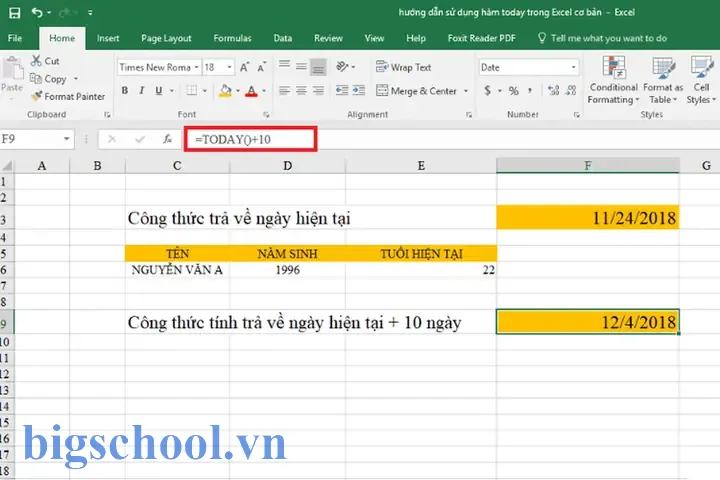The width and height of the screenshot is (720, 480).
Task: Open Alignment dialog launcher
Action: (469, 114)
